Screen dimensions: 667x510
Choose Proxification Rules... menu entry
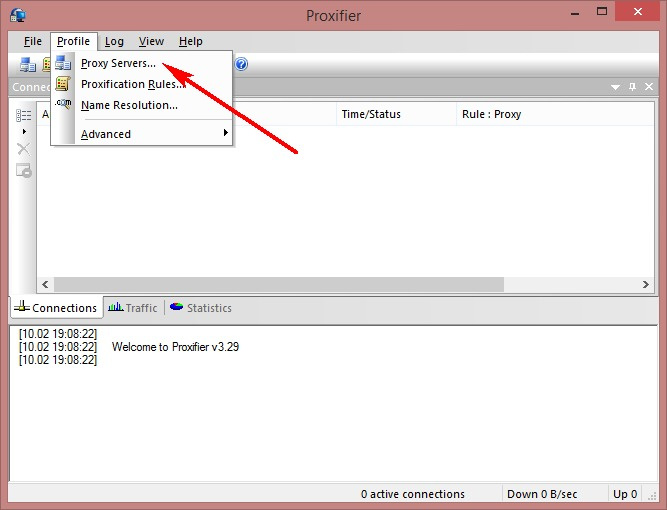coord(132,84)
